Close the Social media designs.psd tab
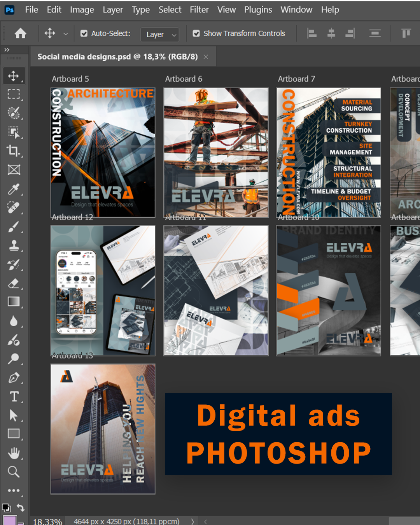This screenshot has width=420, height=525. coord(206,57)
